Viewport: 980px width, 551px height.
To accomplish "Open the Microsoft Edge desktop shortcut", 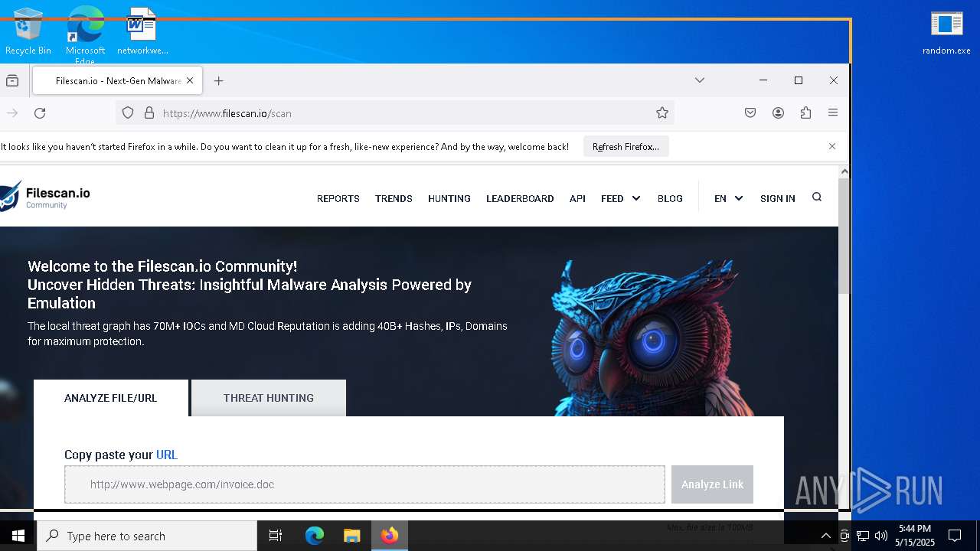I will point(85,34).
